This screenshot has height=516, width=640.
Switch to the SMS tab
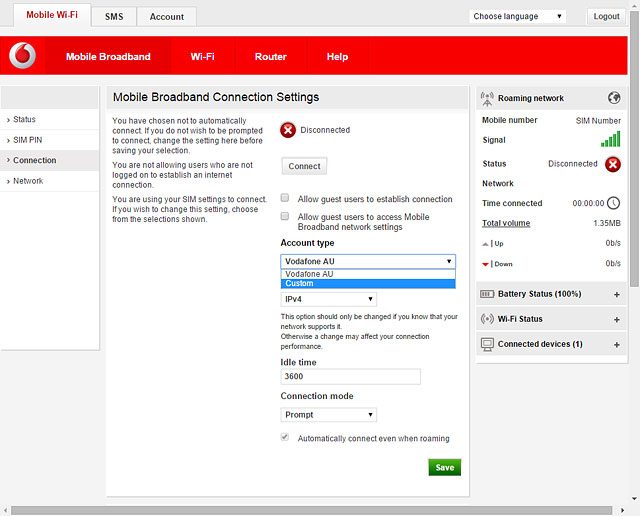click(113, 17)
